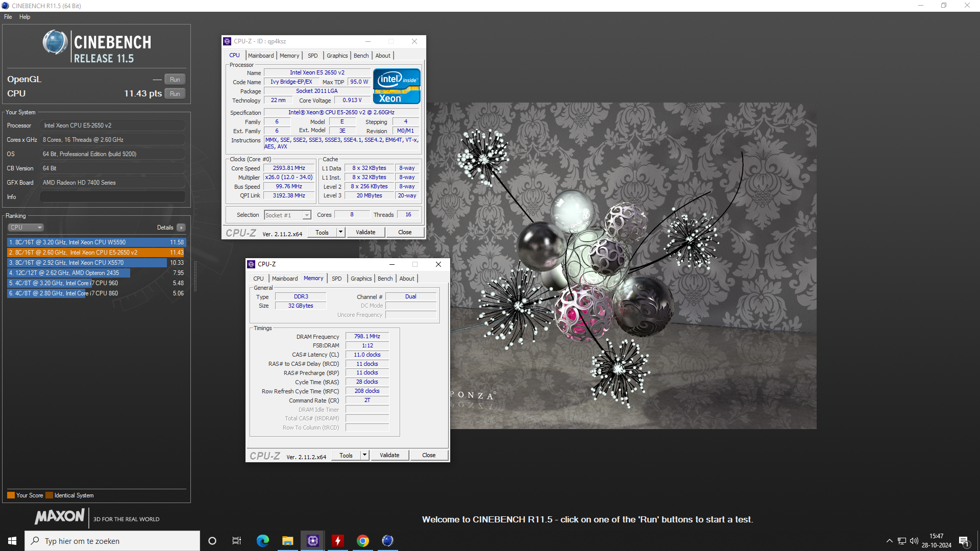Switch to About tab in upper CPU-Z

click(x=383, y=56)
